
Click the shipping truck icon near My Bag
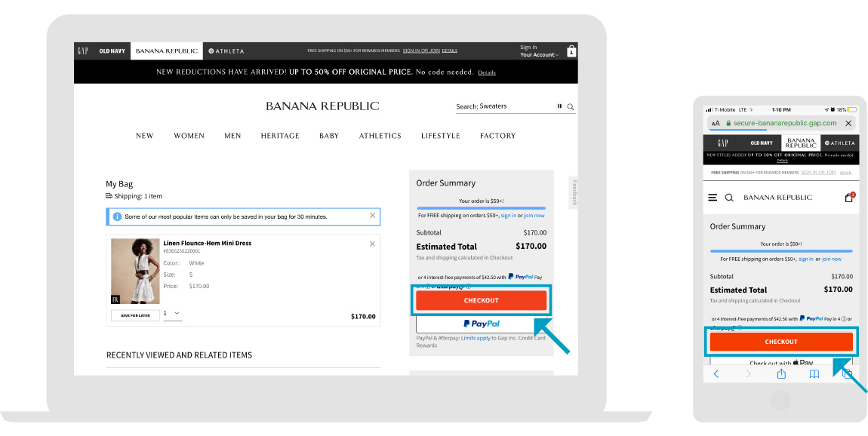point(109,196)
